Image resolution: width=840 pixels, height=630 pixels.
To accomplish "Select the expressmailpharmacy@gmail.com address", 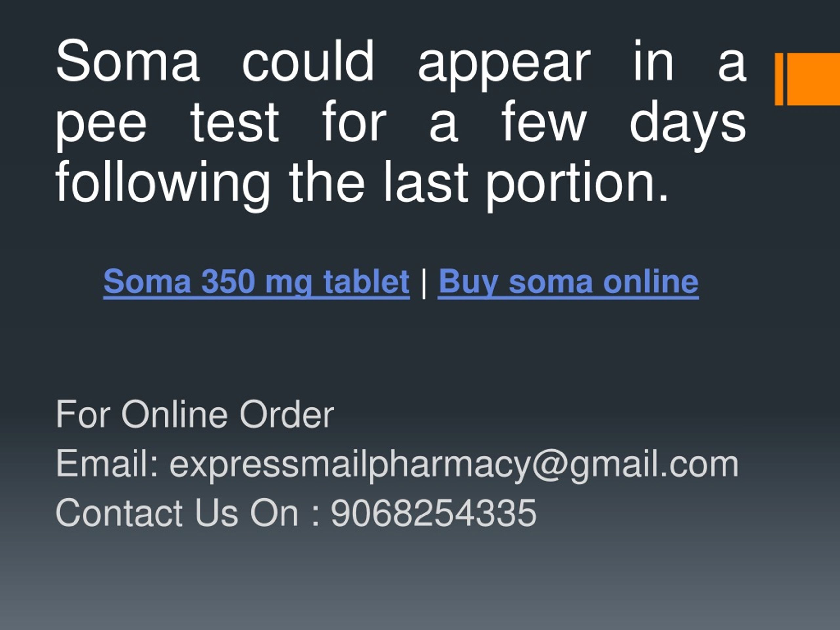I will (x=454, y=465).
